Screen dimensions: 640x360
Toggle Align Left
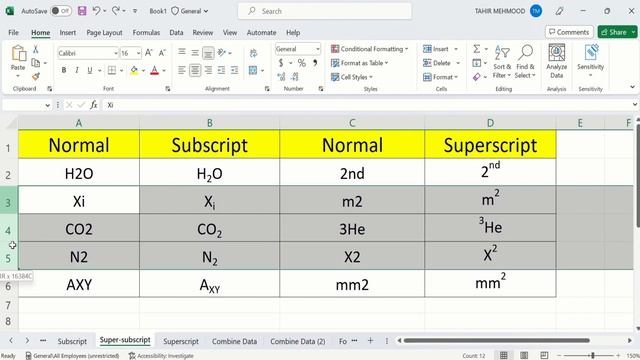[x=182, y=70]
